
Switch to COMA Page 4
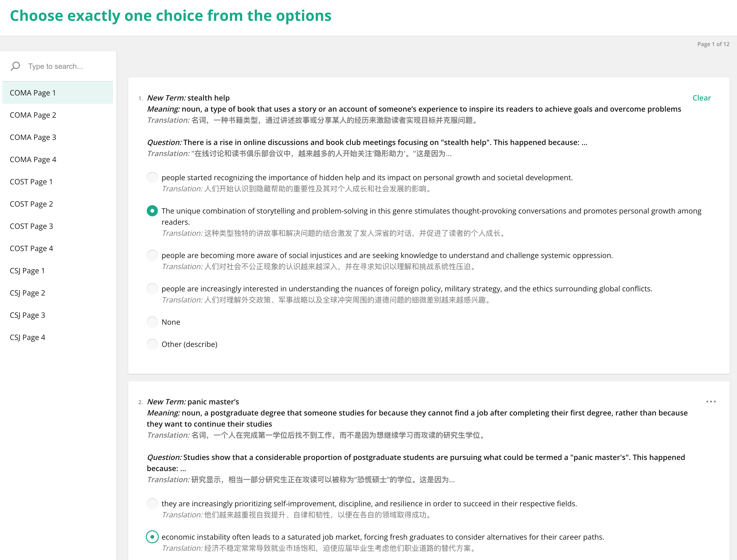pyautogui.click(x=33, y=160)
